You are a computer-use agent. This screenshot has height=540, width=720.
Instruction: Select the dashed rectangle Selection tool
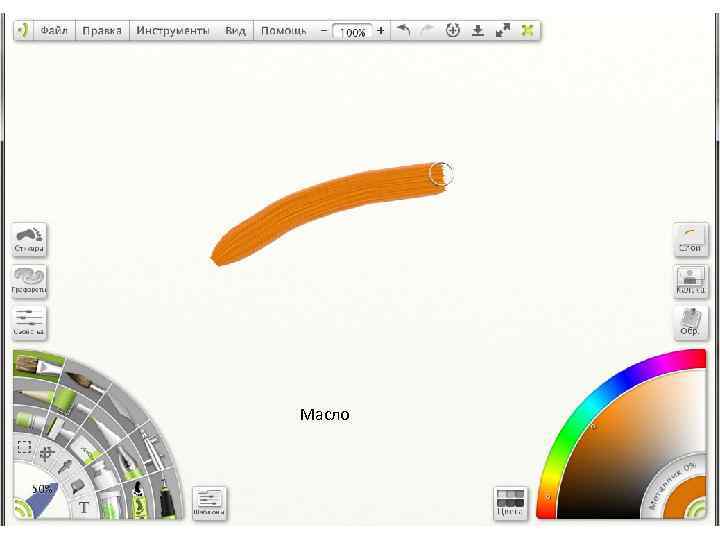[x=24, y=447]
